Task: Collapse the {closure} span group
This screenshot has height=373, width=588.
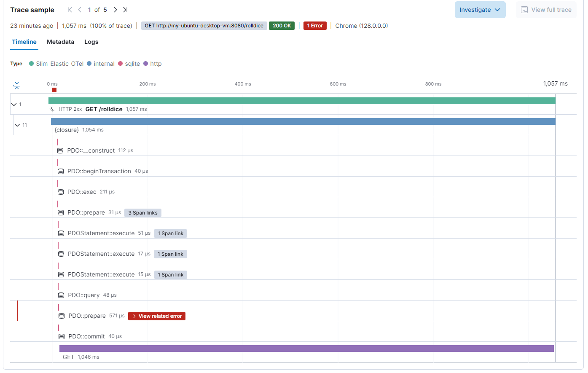Action: click(x=18, y=125)
